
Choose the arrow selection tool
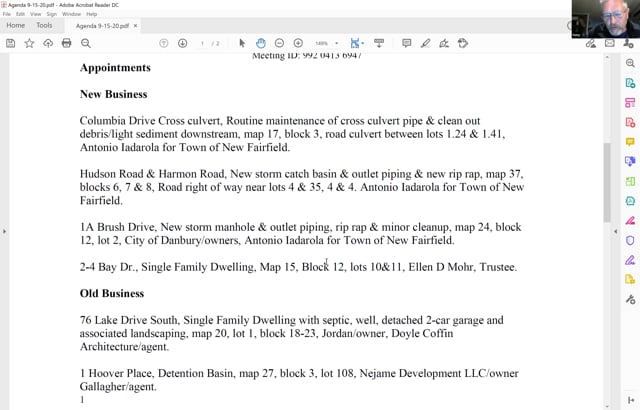(x=242, y=43)
